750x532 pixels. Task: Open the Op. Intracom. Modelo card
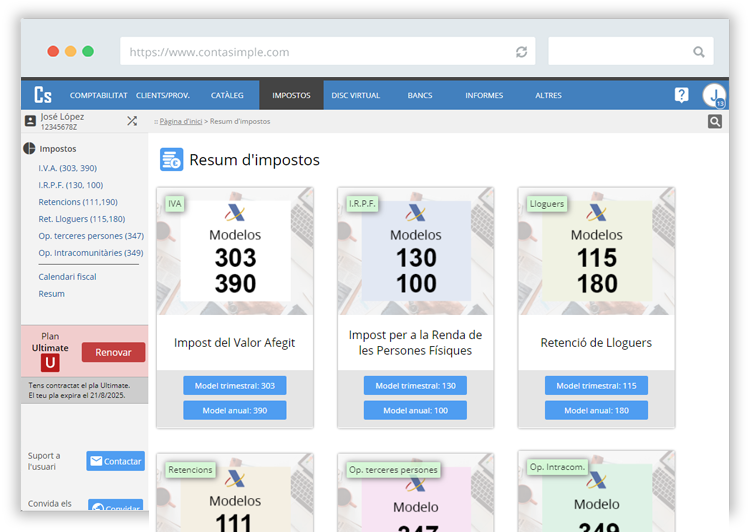click(596, 491)
